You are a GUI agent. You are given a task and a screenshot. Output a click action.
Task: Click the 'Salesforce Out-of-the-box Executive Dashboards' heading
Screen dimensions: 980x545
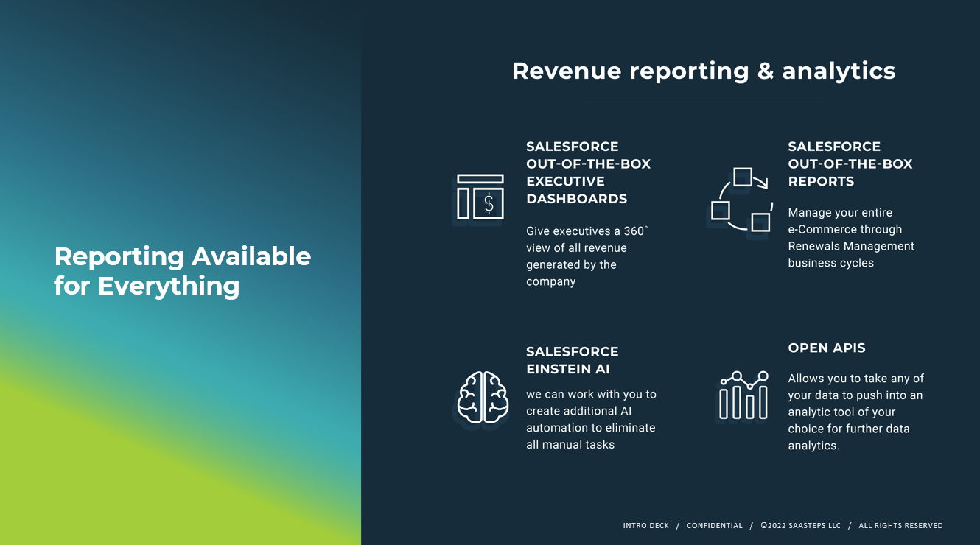click(588, 172)
